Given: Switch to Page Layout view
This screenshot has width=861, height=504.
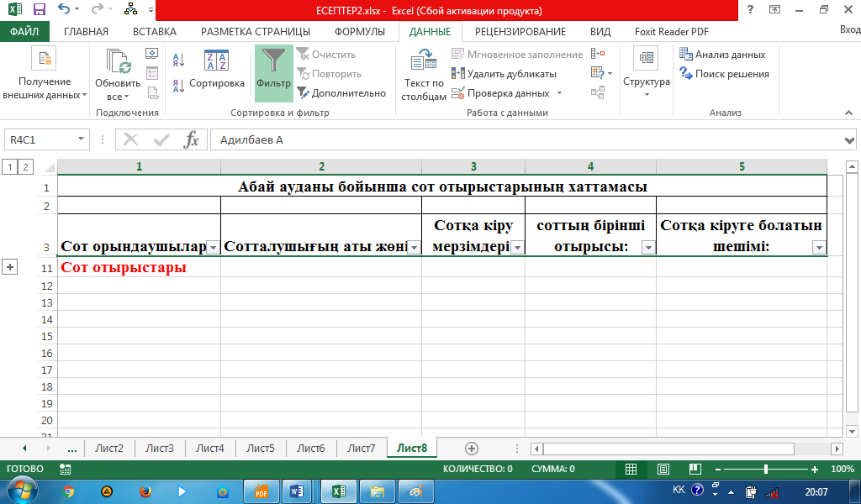Looking at the screenshot, I should click(663, 469).
